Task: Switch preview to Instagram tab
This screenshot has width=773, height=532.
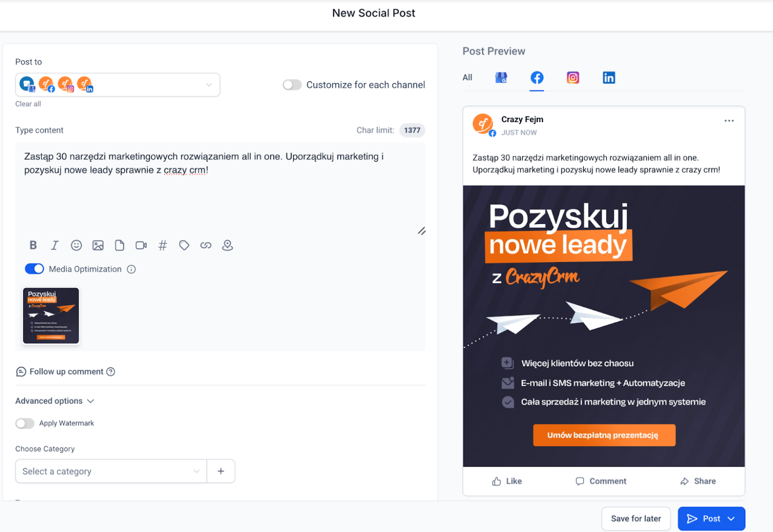Action: coord(573,78)
